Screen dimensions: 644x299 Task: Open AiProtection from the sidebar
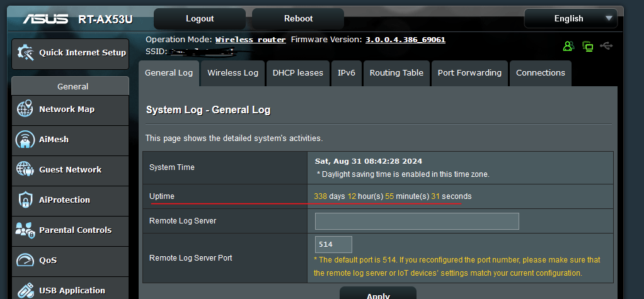pyautogui.click(x=64, y=200)
